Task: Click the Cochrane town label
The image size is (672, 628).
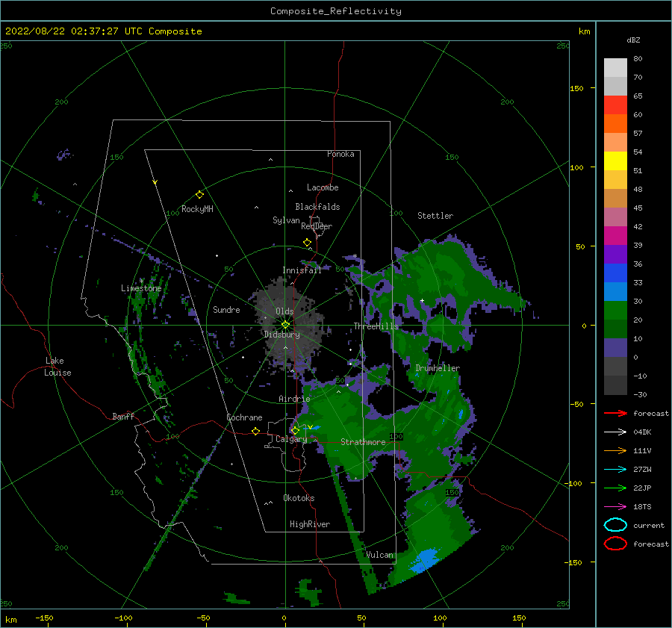Action: 244,417
